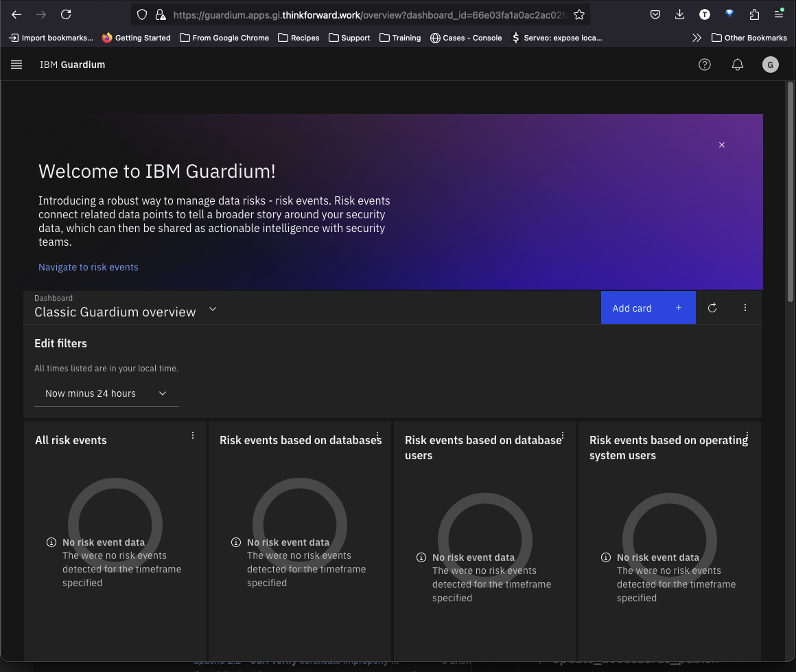796x672 pixels.
Task: Show more bookmarks toolbar items chevron
Action: pyautogui.click(x=696, y=38)
